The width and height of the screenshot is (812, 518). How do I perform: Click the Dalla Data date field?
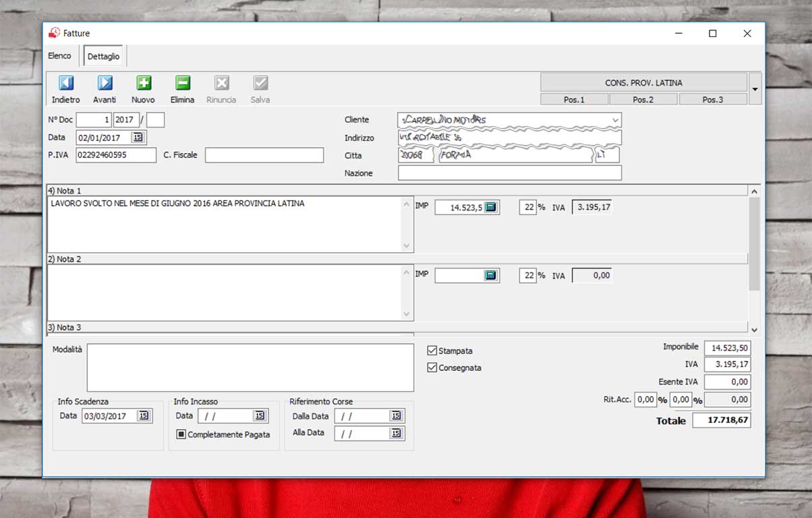[362, 416]
